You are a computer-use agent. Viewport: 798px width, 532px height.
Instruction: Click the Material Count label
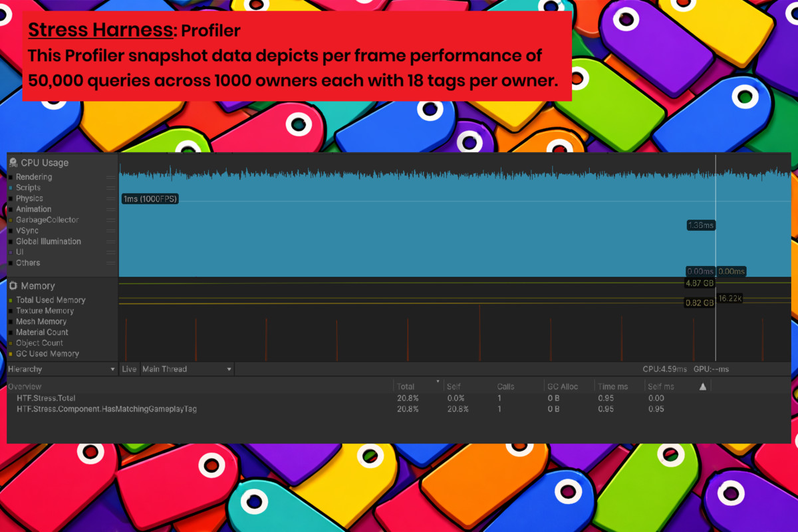[43, 332]
